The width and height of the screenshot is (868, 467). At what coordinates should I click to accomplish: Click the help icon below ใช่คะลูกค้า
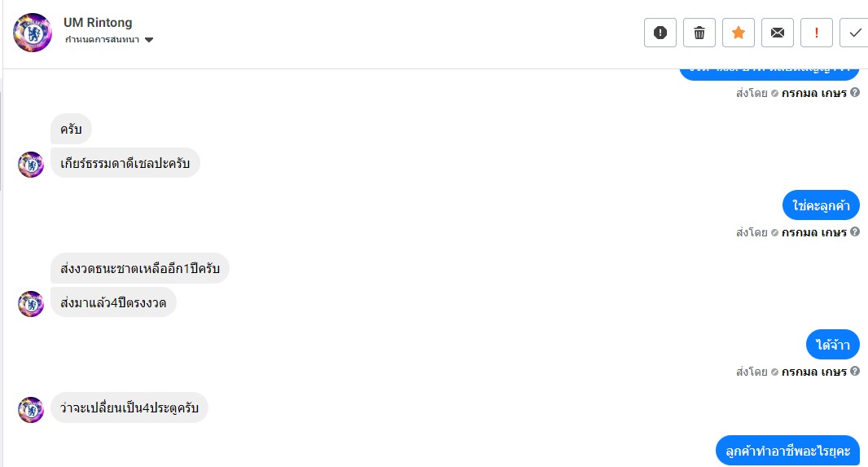[x=855, y=232]
